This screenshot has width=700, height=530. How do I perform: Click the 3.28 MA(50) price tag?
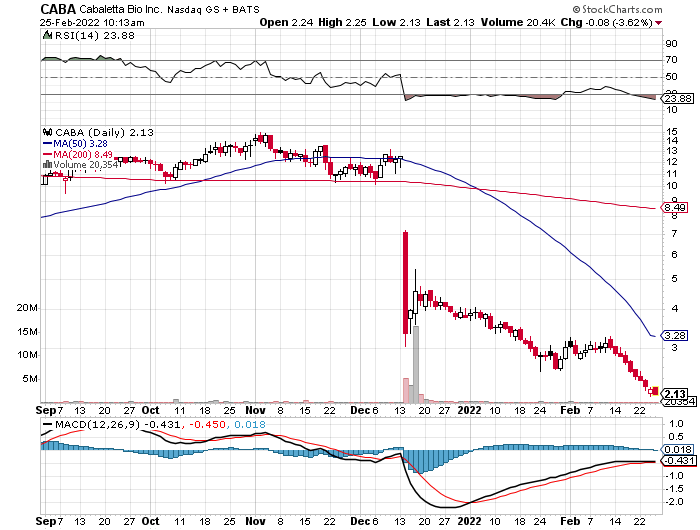[674, 335]
